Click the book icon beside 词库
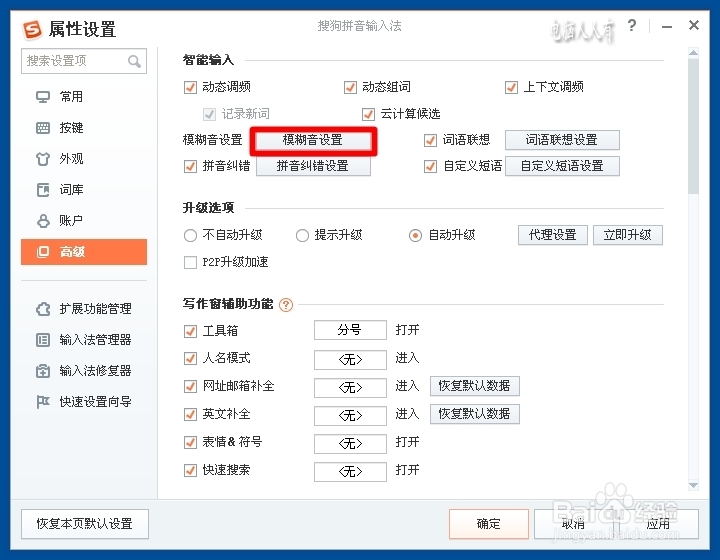The image size is (720, 560). coord(43,190)
